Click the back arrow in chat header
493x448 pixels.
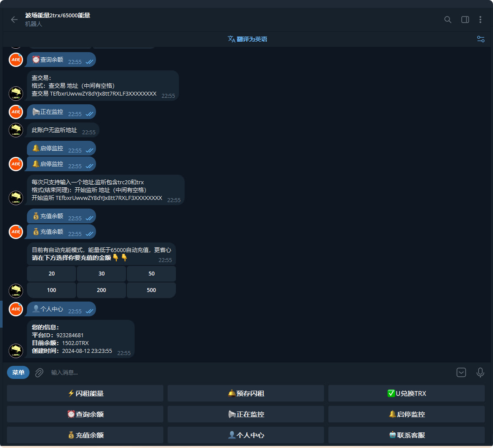pyautogui.click(x=14, y=20)
